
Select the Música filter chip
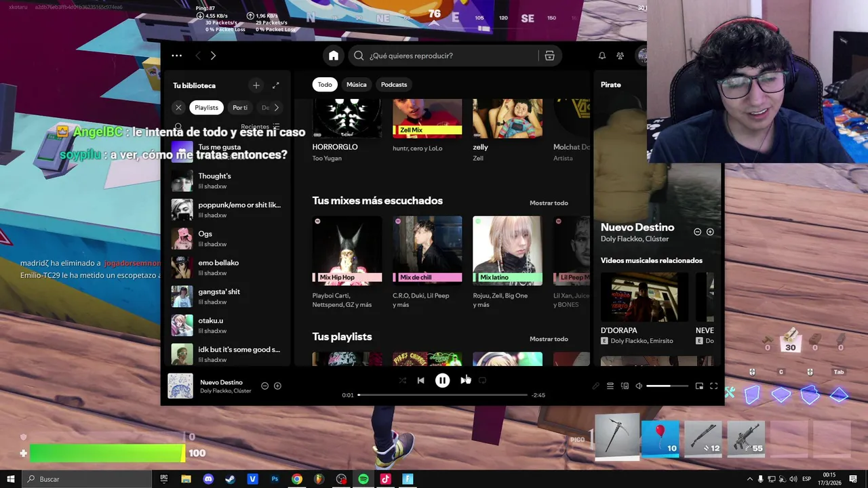pyautogui.click(x=356, y=85)
